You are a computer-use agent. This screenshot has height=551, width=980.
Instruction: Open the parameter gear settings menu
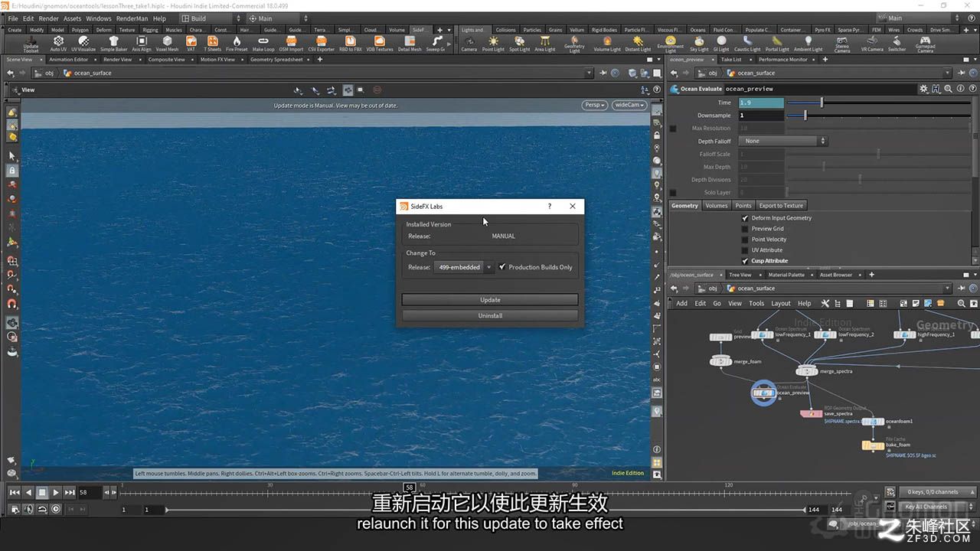tap(924, 89)
